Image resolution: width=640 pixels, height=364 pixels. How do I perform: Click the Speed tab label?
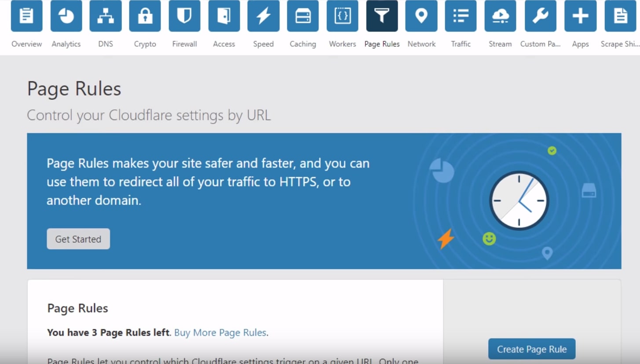[x=263, y=44]
